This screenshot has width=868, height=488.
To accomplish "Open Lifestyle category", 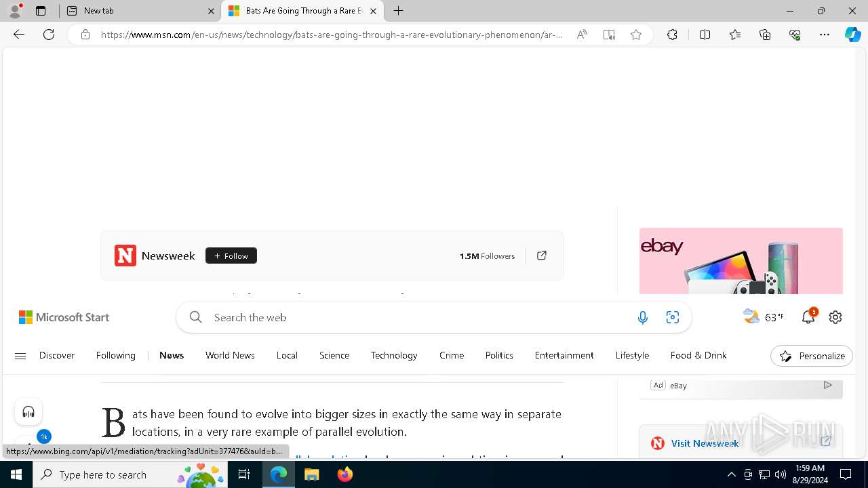I will [632, 355].
